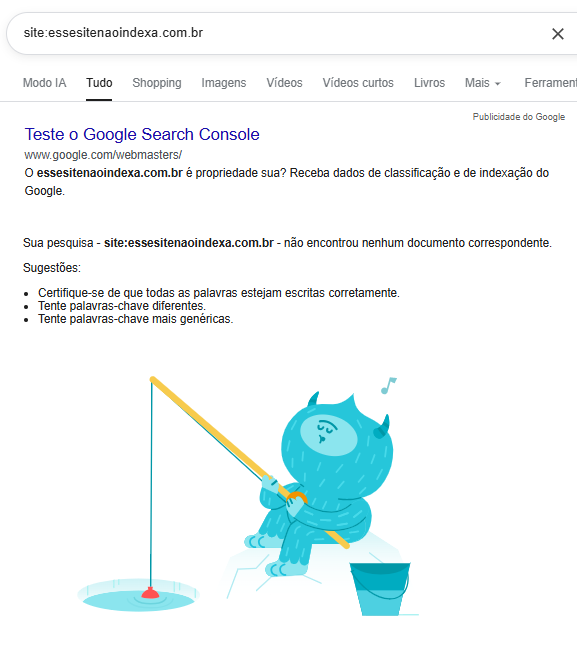Click the Publicidade do Google label
Image resolution: width=577 pixels, height=671 pixels.
click(519, 117)
